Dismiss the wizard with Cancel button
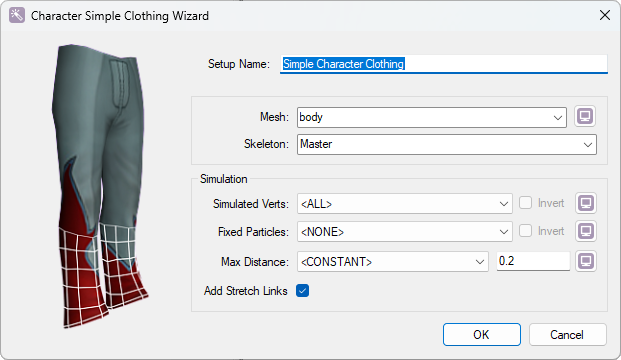The width and height of the screenshot is (621, 360). pyautogui.click(x=567, y=335)
